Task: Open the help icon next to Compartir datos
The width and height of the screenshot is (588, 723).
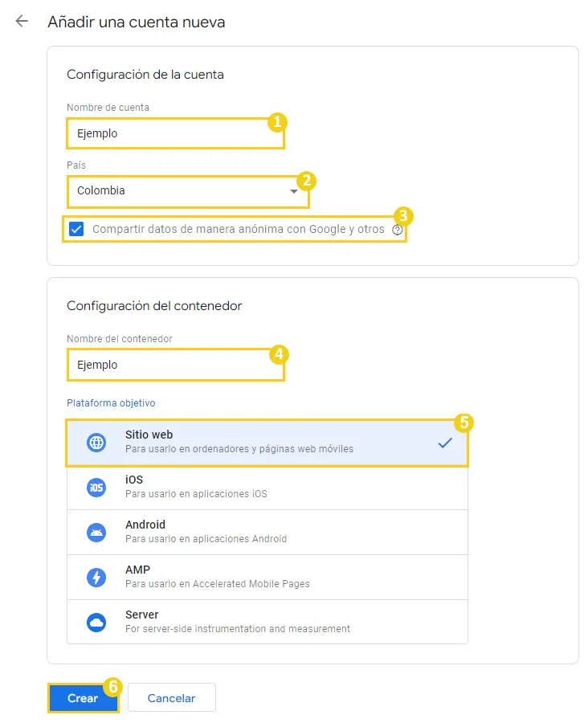Action: 397,230
